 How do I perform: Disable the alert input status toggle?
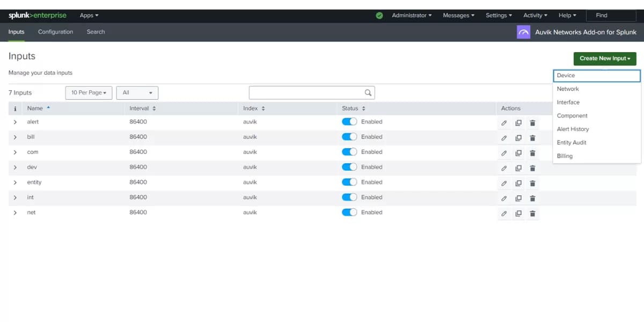pyautogui.click(x=349, y=121)
